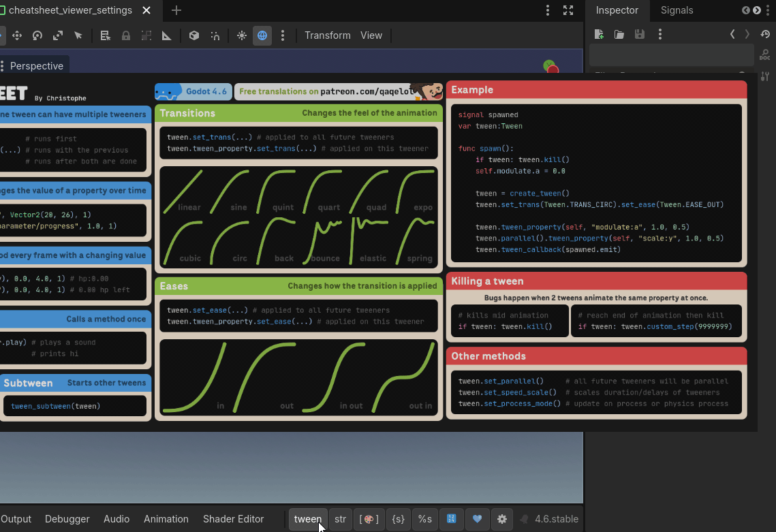776x532 pixels.
Task: Add a new scene tab
Action: [176, 10]
